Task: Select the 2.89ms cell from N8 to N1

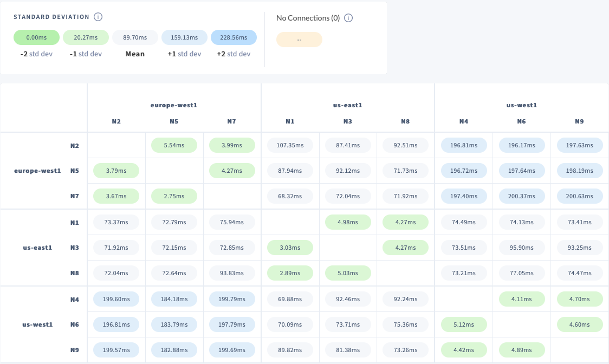Action: [290, 273]
